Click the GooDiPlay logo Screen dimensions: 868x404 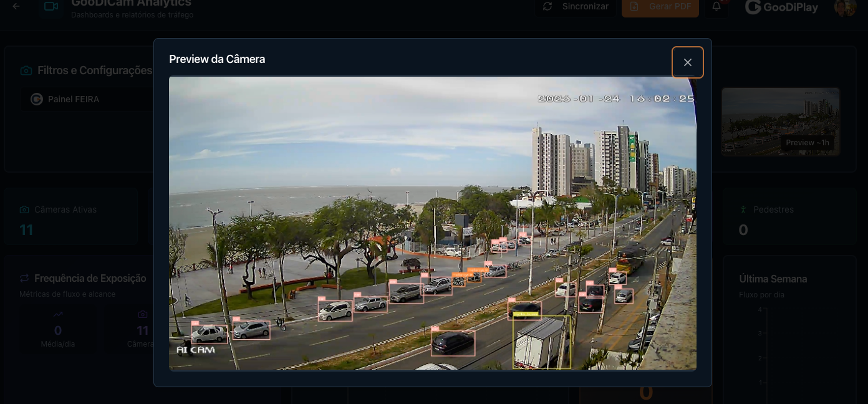pos(782,7)
